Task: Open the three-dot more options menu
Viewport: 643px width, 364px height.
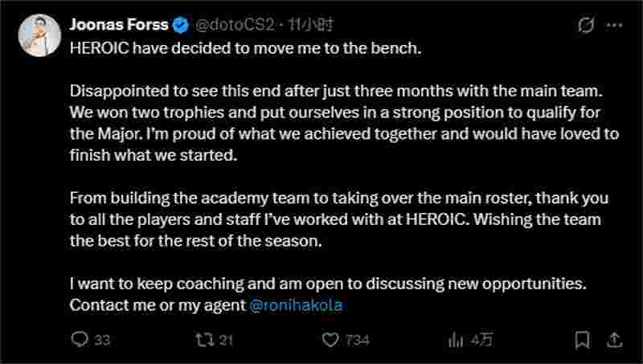Action: coord(614,25)
